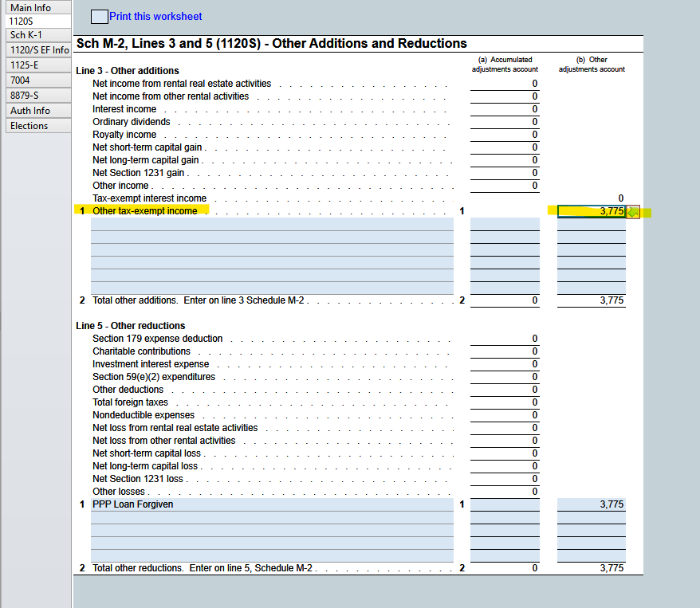700x608 pixels.
Task: Go to the 1120/S EF Info tab
Action: (38, 50)
